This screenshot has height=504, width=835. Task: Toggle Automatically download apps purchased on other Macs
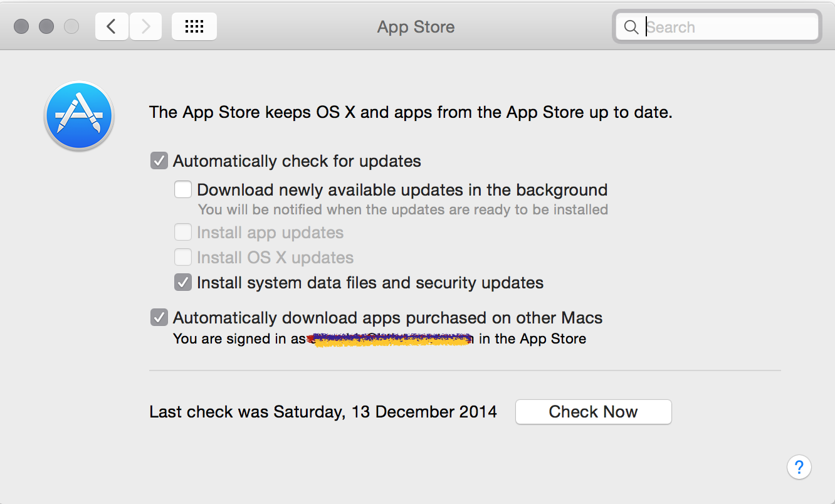pos(159,318)
